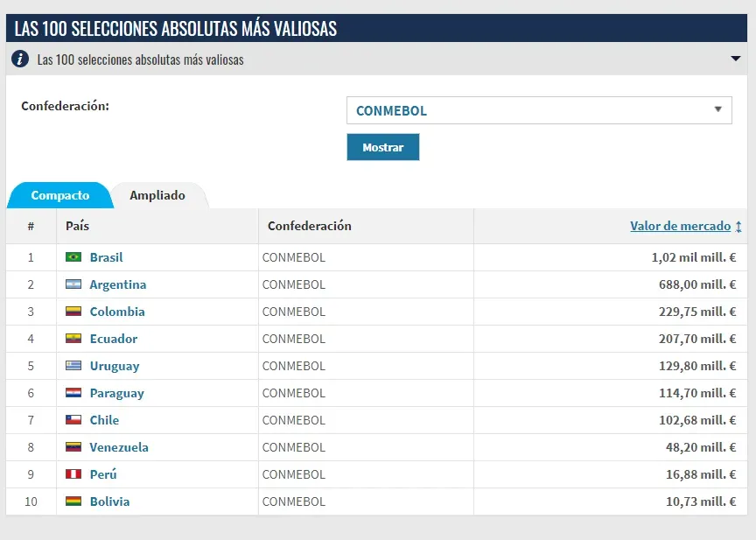This screenshot has height=540, width=756.
Task: Collapse the info bar via its arrow
Action: pyautogui.click(x=736, y=60)
